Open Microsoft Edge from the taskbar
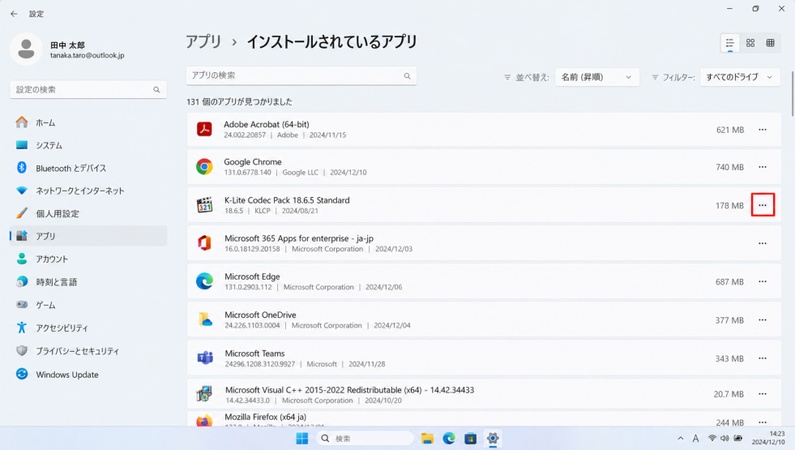Screen dimensions: 795x450 449,438
